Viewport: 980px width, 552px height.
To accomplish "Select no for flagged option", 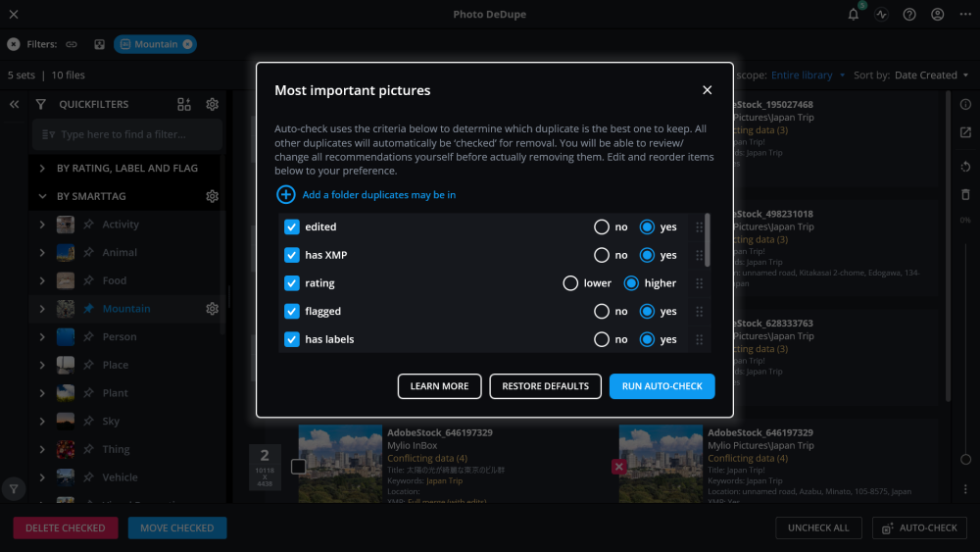I will tap(602, 312).
